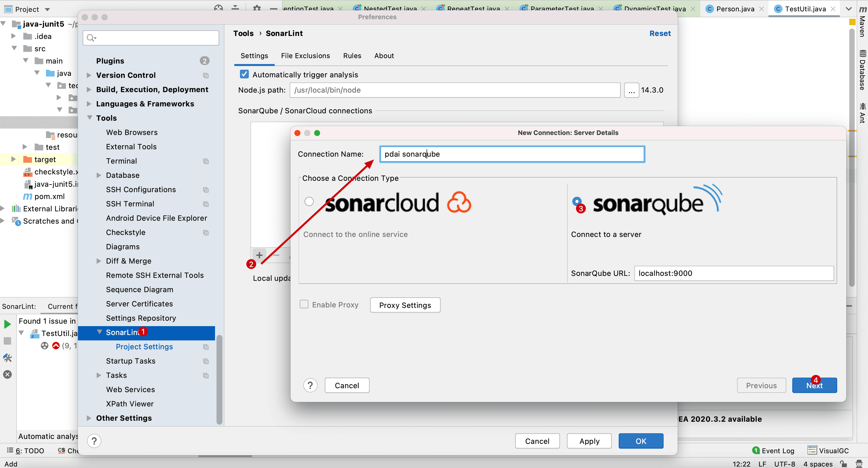
Task: Click the Reset link
Action: coord(660,33)
